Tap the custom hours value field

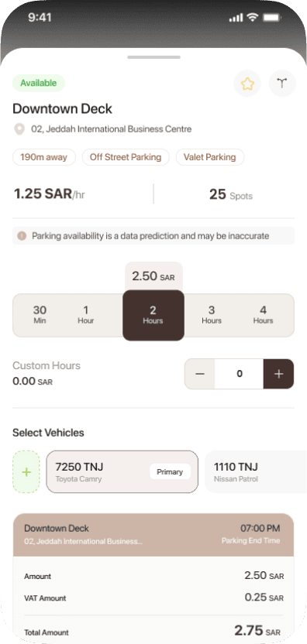pyautogui.click(x=239, y=374)
